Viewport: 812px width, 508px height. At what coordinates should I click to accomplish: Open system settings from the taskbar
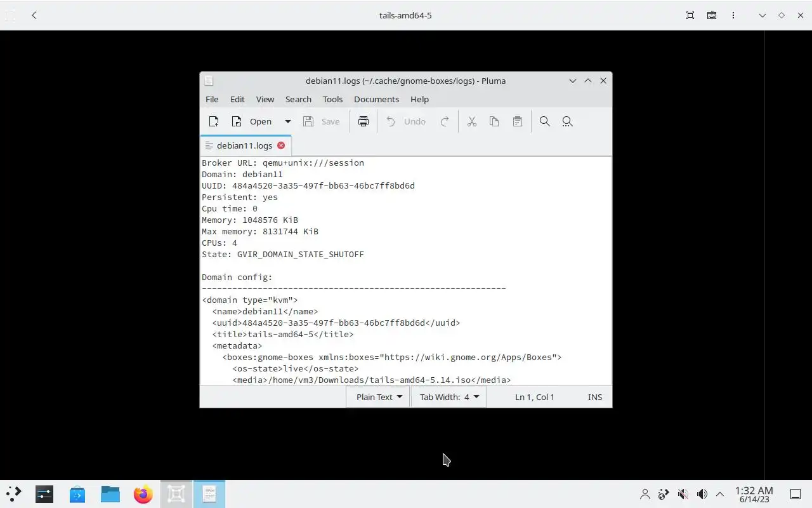click(x=44, y=494)
